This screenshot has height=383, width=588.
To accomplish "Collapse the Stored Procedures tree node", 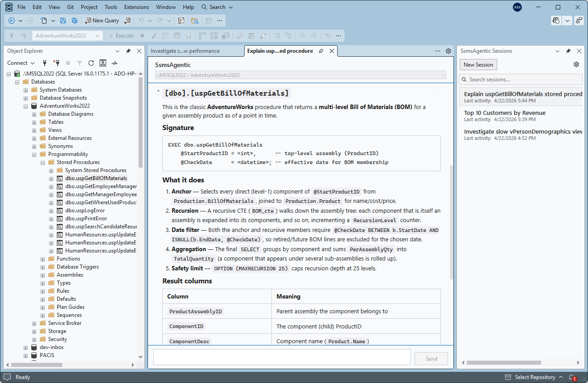I will tap(42, 162).
